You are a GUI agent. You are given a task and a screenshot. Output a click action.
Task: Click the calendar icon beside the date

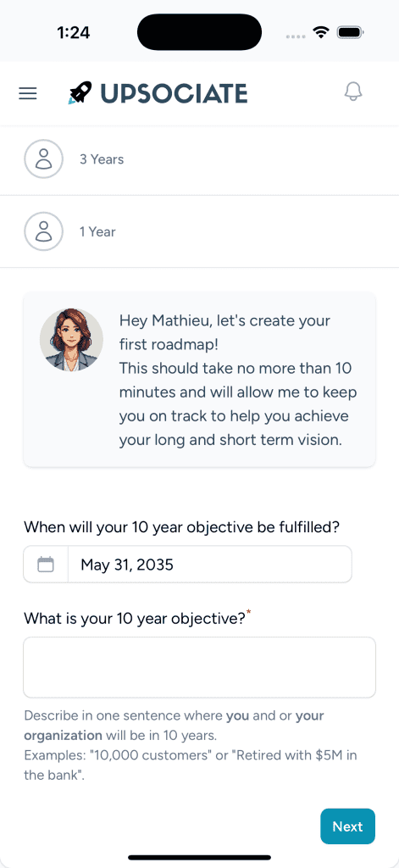pos(46,565)
